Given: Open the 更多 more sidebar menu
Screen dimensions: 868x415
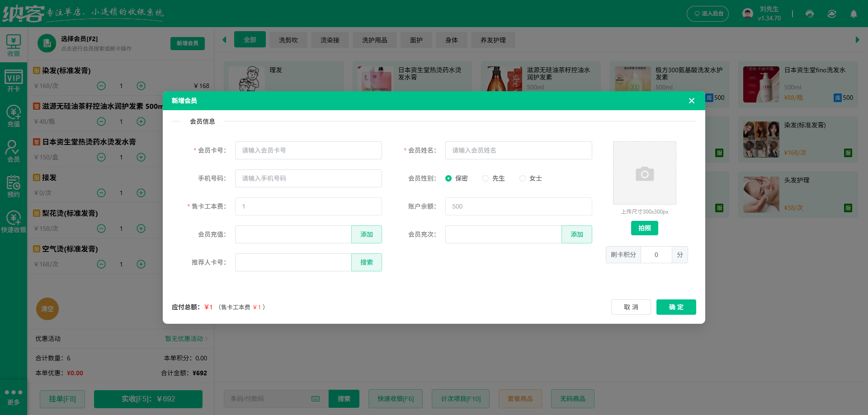Looking at the screenshot, I should point(14,397).
